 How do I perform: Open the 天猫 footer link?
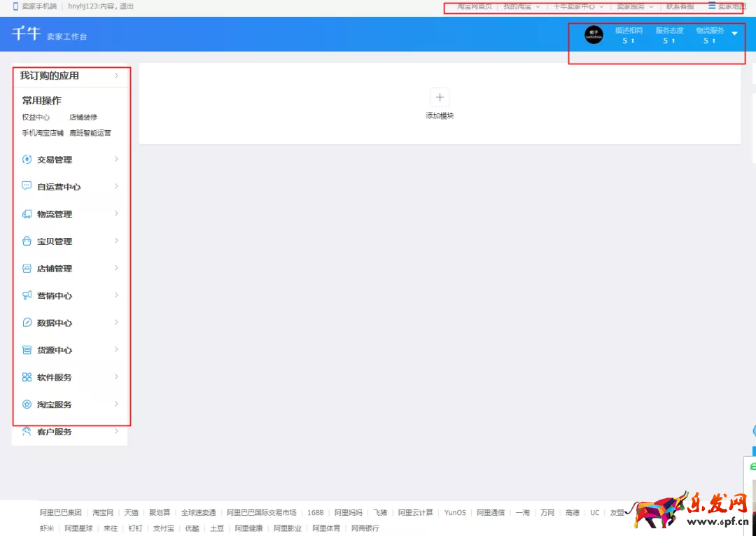pos(131,512)
